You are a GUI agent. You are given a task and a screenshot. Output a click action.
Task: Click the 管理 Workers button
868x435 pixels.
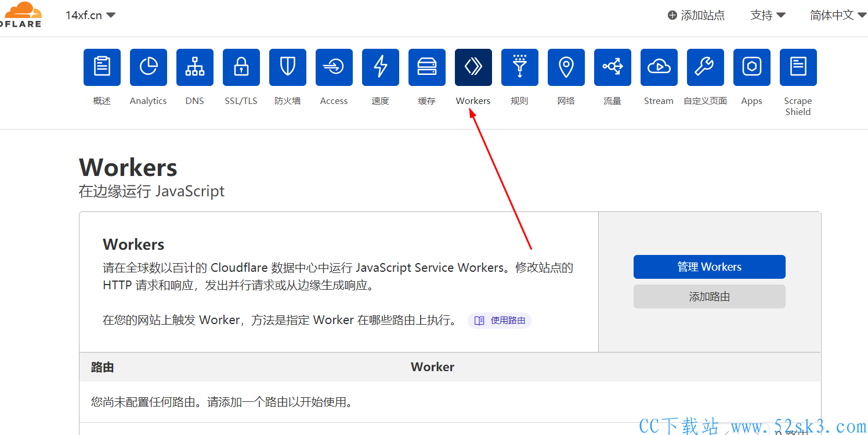(710, 267)
